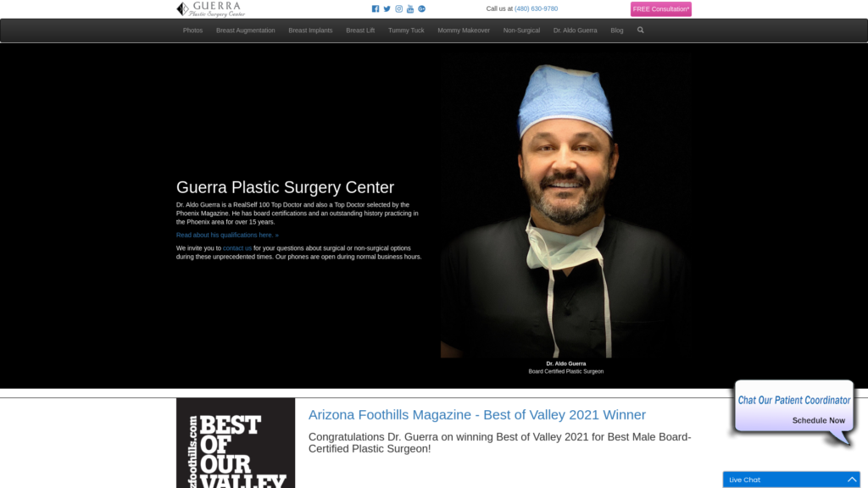Click the search magnifier in navbar

(x=641, y=30)
